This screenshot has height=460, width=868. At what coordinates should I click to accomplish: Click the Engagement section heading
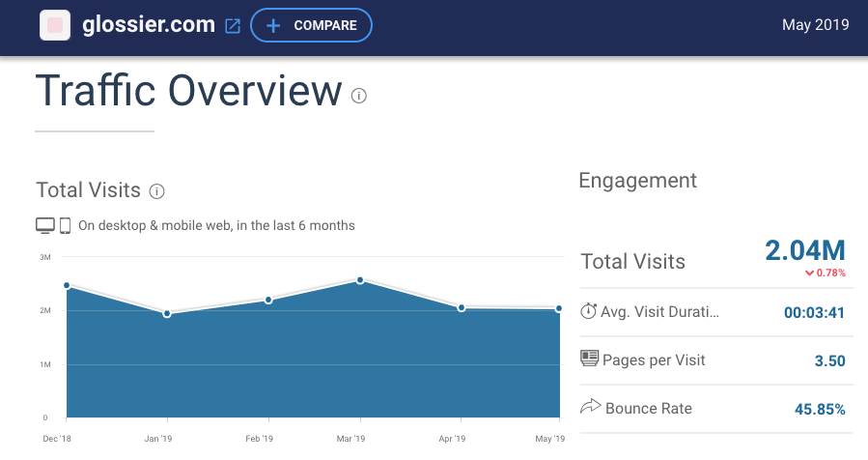(637, 181)
